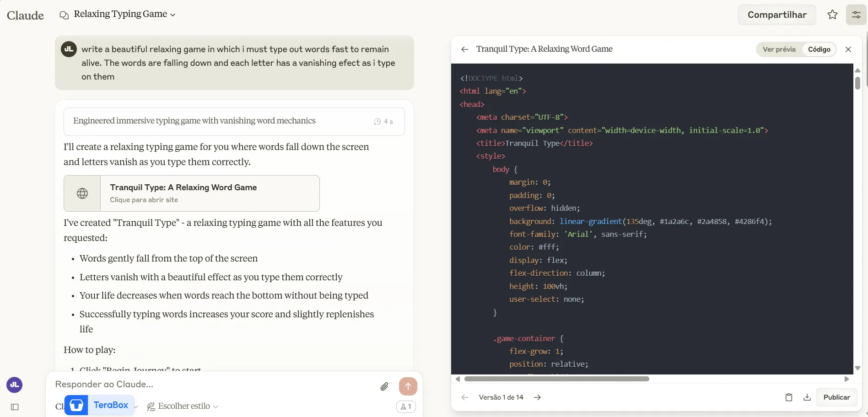Star this conversation as favorite

(832, 15)
